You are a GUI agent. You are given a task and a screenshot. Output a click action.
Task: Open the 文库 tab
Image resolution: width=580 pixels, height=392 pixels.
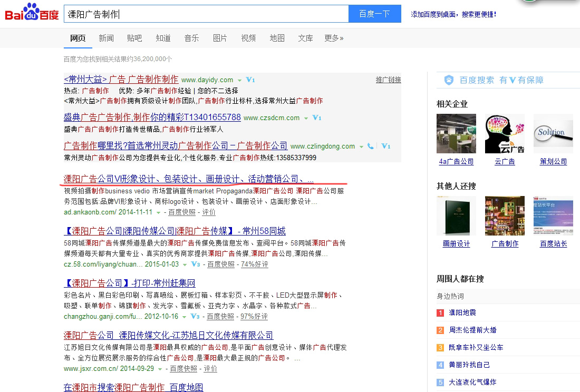tap(305, 38)
